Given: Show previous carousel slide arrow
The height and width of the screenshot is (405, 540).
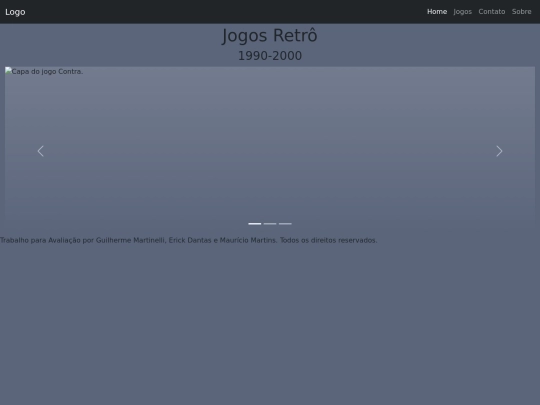Looking at the screenshot, I should coord(41,151).
